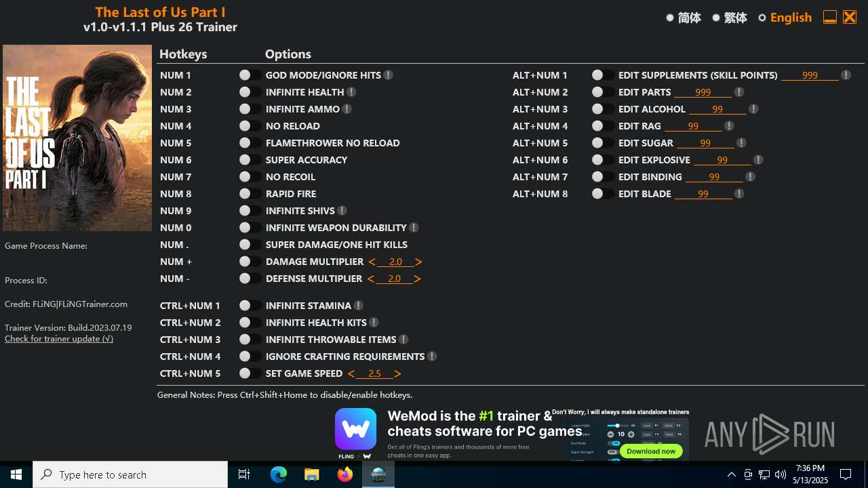Click the info icon next to Edit Binding
868x488 pixels.
coord(749,177)
